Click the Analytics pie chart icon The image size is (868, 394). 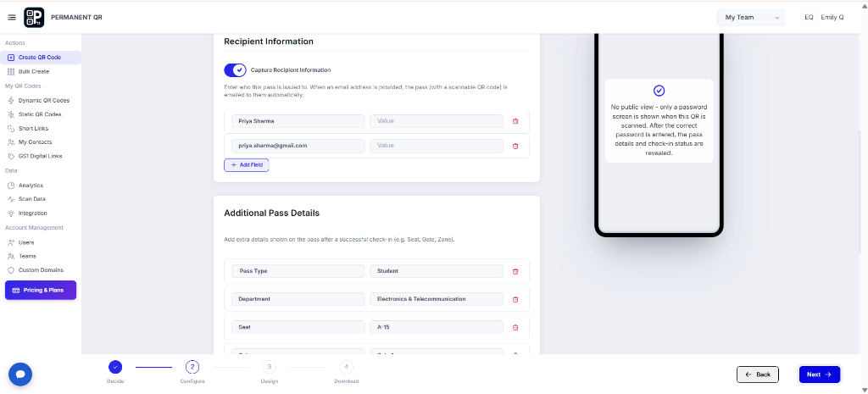[x=11, y=186]
